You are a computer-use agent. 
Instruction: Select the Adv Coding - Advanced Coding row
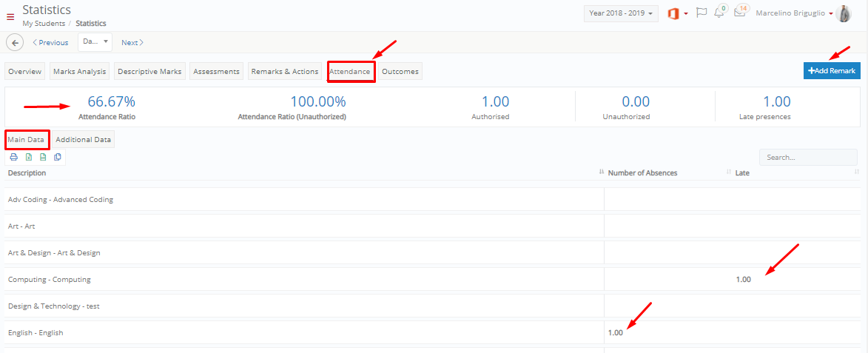pyautogui.click(x=432, y=199)
